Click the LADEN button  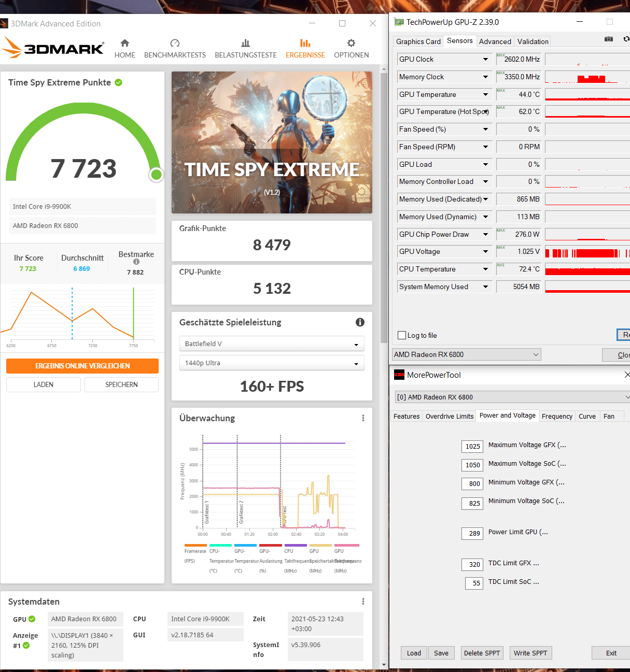[x=44, y=384]
